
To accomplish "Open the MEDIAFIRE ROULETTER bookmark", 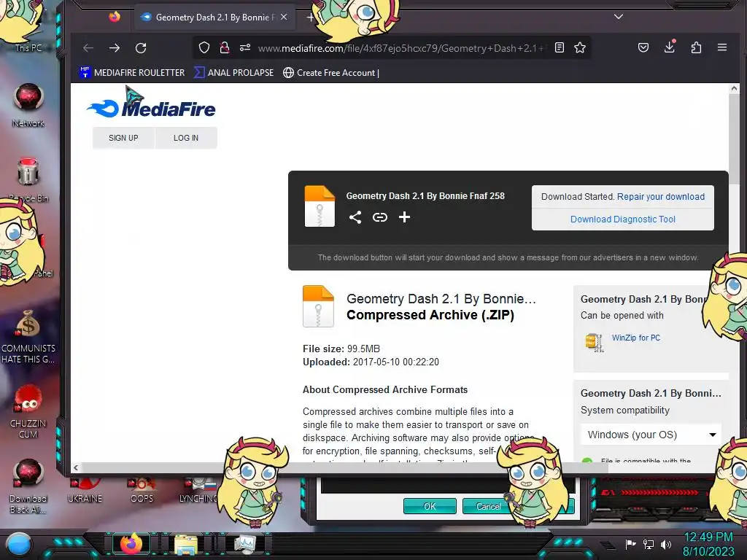I will pos(132,72).
